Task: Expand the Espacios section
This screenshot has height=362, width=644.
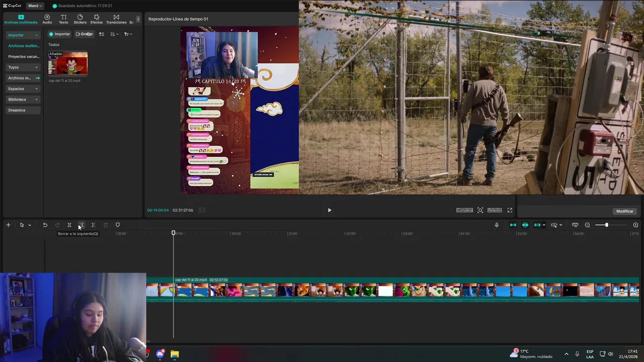Action: coord(23,88)
